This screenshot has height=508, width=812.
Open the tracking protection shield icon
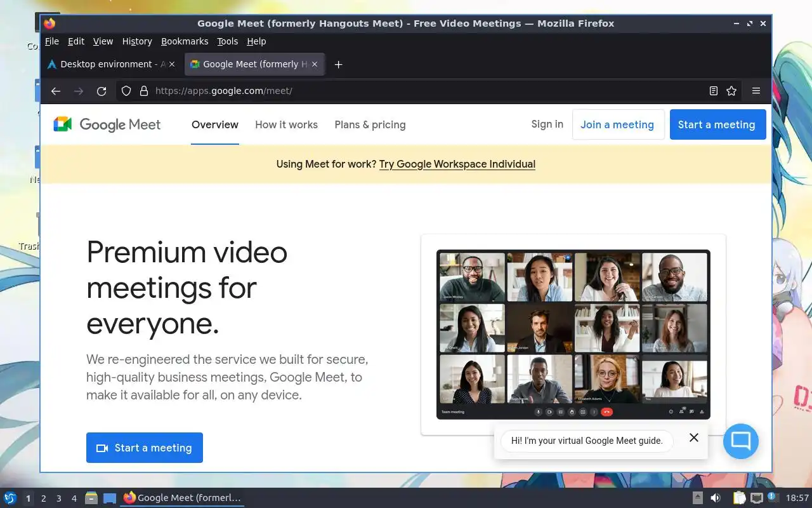coord(126,91)
